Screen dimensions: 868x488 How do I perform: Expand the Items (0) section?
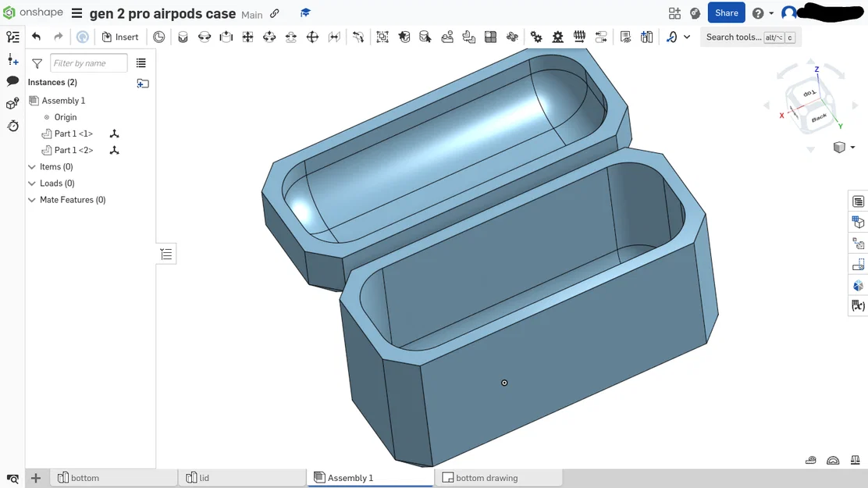[x=32, y=167]
